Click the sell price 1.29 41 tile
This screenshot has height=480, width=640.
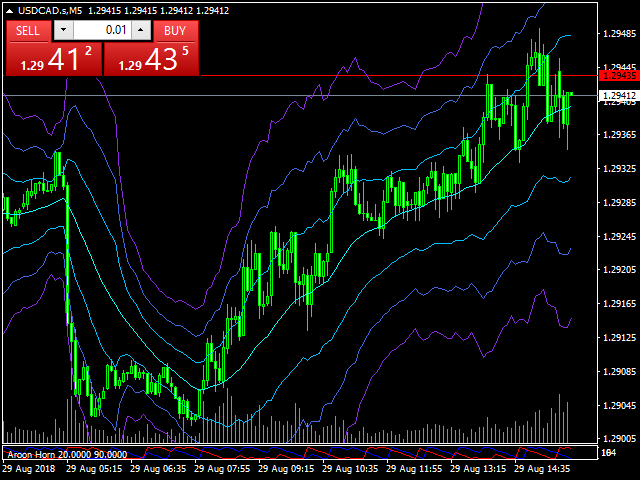pyautogui.click(x=54, y=59)
